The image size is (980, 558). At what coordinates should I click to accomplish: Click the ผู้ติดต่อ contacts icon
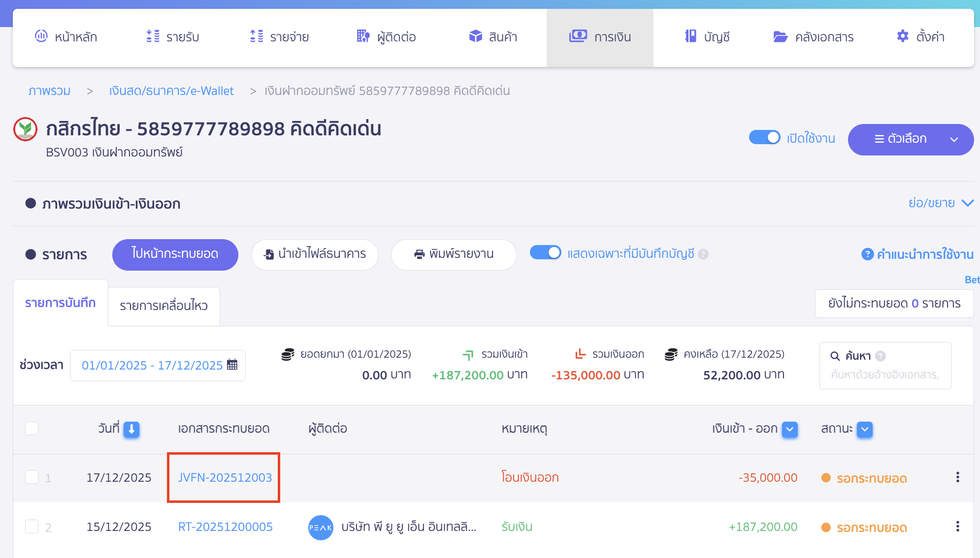click(362, 36)
